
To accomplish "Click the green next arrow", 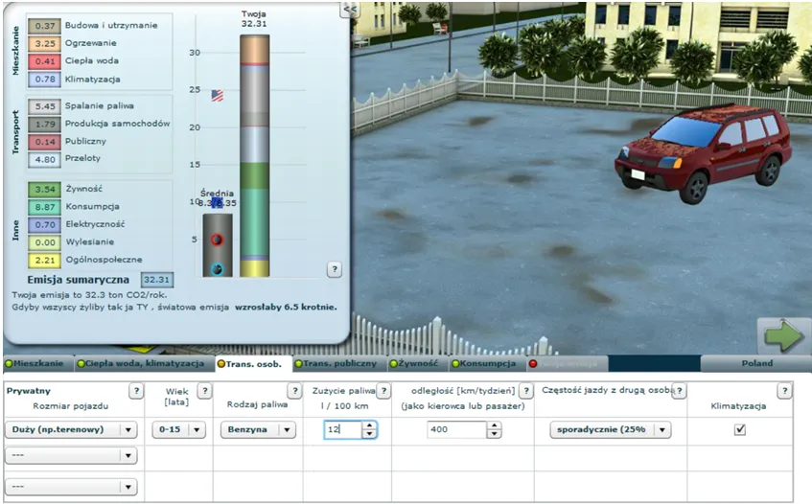I will [x=783, y=335].
